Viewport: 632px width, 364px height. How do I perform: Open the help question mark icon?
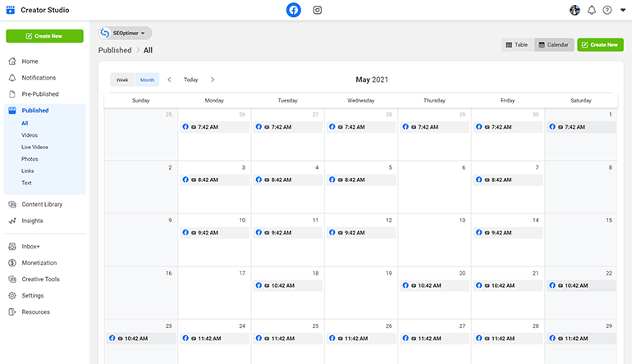[x=607, y=10]
